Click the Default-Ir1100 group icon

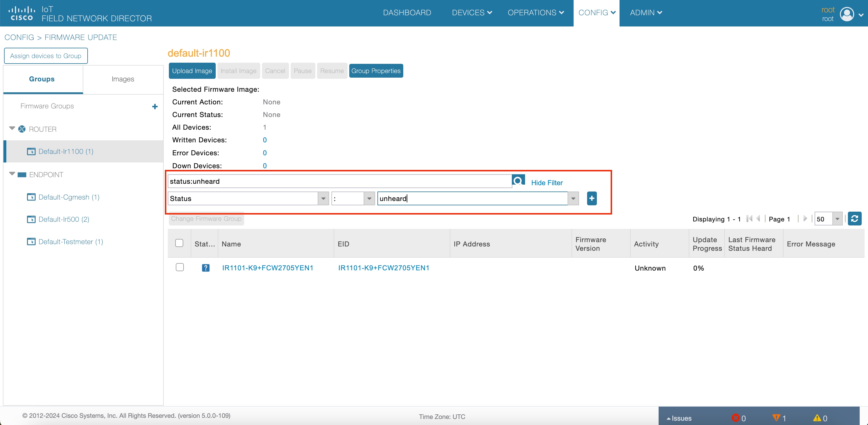click(x=31, y=151)
